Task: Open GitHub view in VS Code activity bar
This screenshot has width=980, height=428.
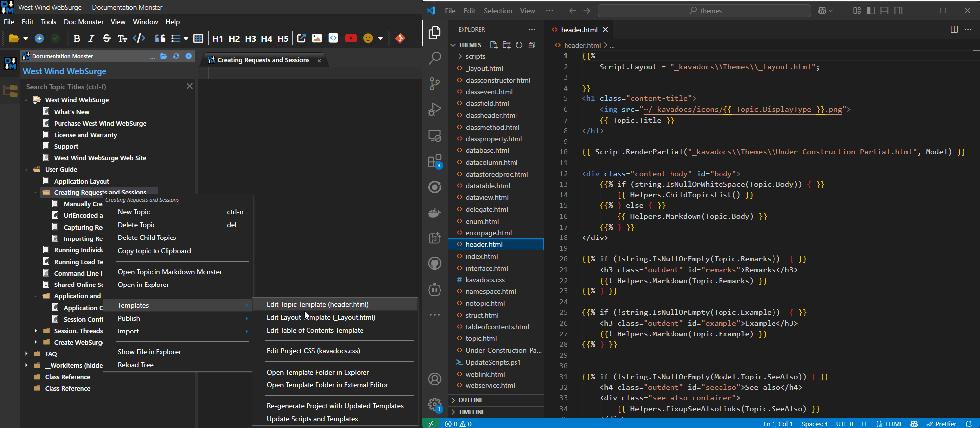Action: [x=435, y=263]
